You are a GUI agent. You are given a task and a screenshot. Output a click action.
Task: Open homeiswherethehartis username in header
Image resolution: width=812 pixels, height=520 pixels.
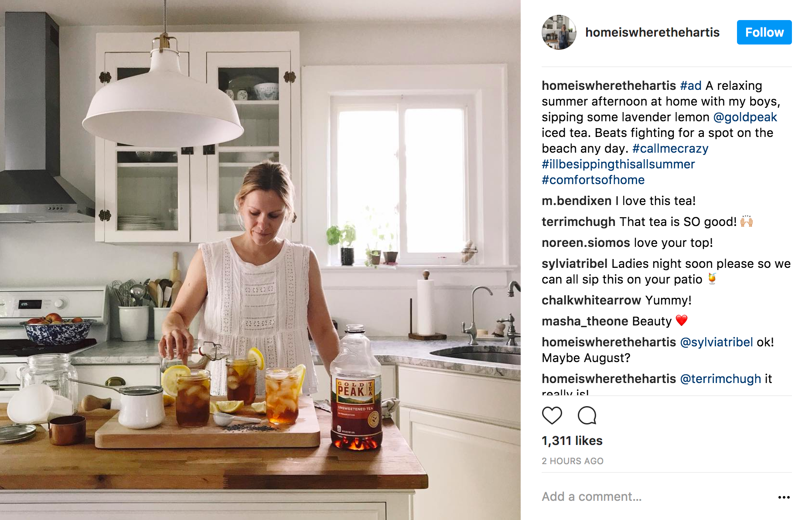[x=652, y=32]
